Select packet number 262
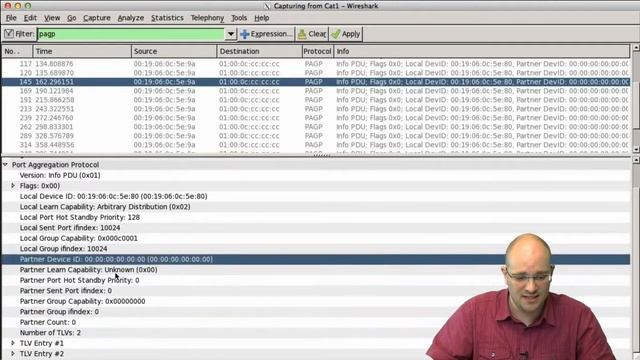Viewport: 640px width, 360px height. [316, 127]
